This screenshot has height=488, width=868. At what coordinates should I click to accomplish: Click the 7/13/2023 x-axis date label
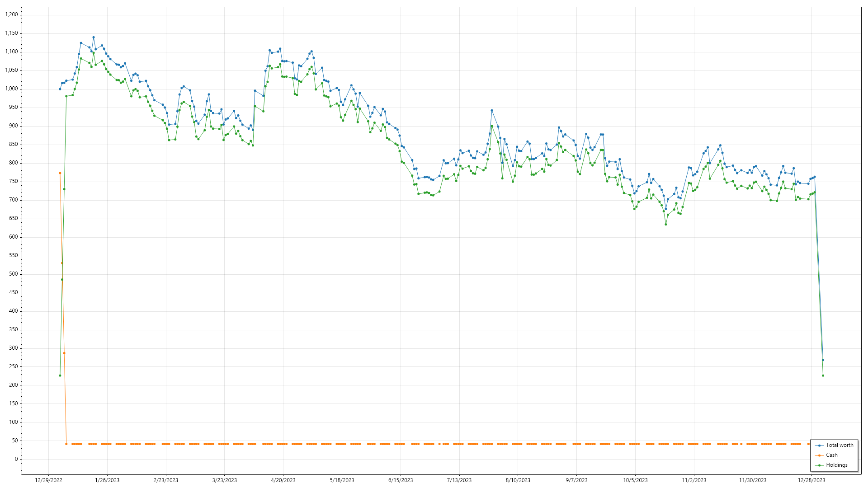coord(459,480)
